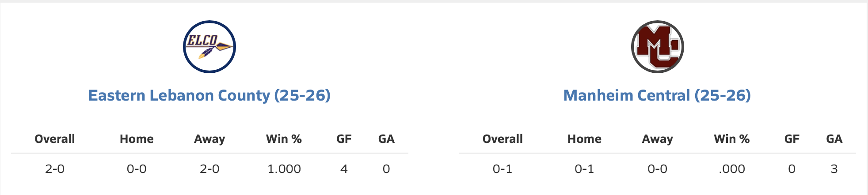Click GF header in Manheim Central table
This screenshot has width=868, height=195.
pyautogui.click(x=792, y=139)
